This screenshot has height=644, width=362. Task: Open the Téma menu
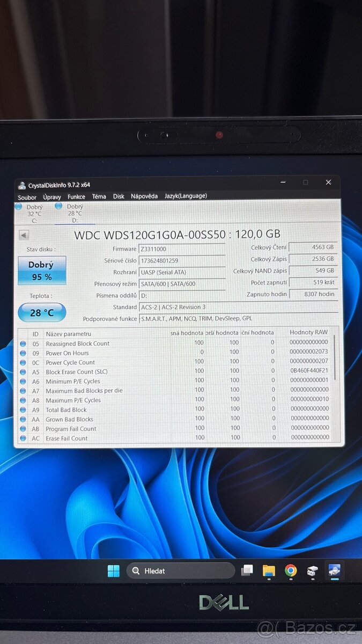click(x=99, y=196)
